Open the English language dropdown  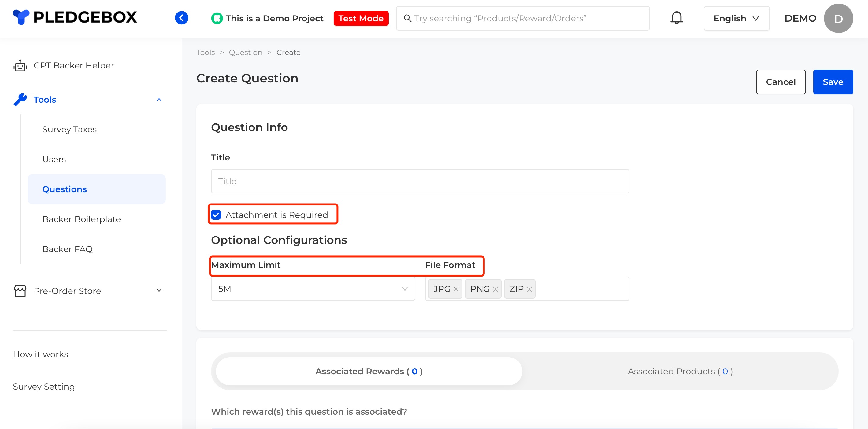tap(736, 18)
